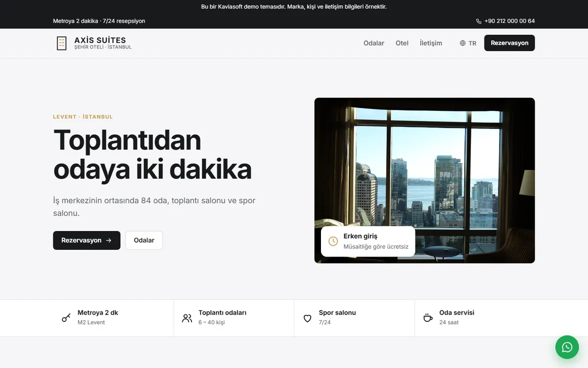Click the Toplantıdan odaya iki dakika headline
The image size is (588, 368).
click(152, 155)
